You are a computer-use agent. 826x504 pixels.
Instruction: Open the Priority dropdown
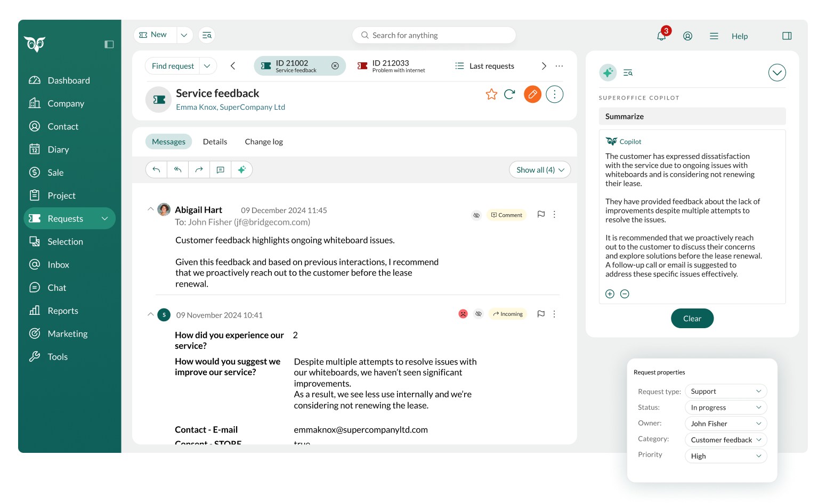point(725,456)
